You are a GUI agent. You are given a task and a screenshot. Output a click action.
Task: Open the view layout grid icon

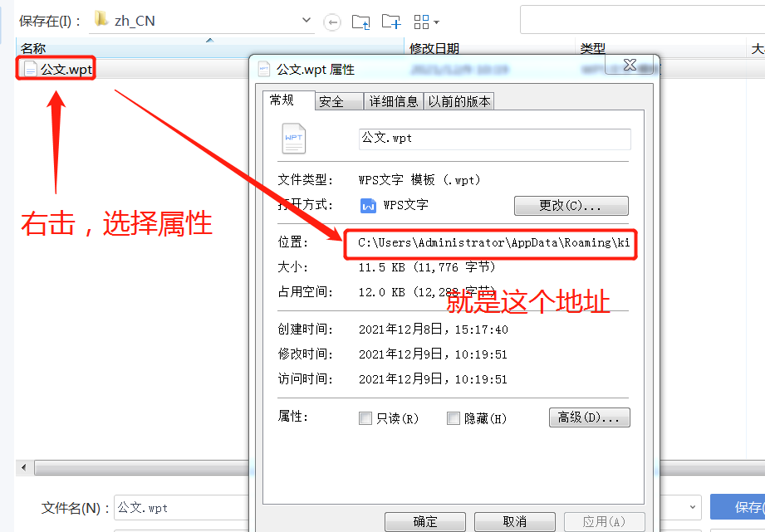tap(422, 22)
